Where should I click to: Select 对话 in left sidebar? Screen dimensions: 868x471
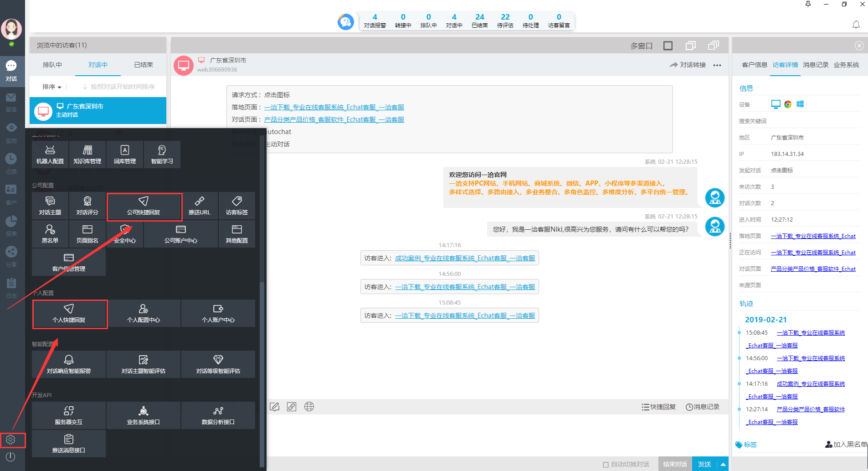pyautogui.click(x=11, y=71)
